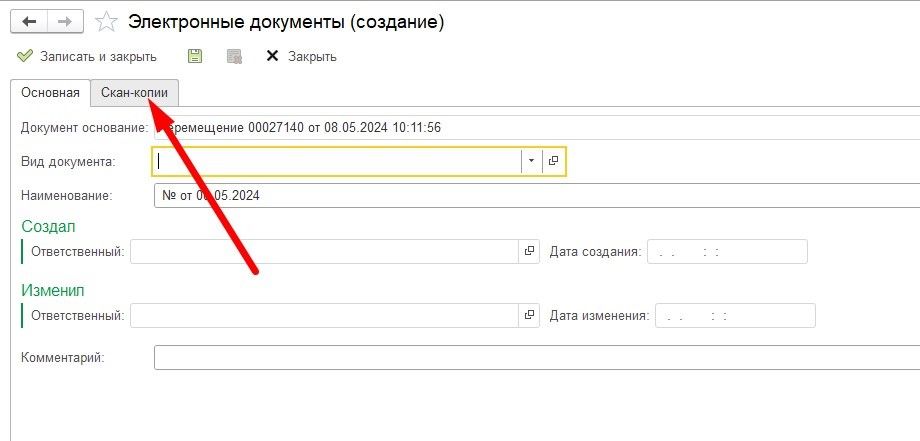This screenshot has width=920, height=441.
Task: Click into the Наименование text field
Action: 536,196
